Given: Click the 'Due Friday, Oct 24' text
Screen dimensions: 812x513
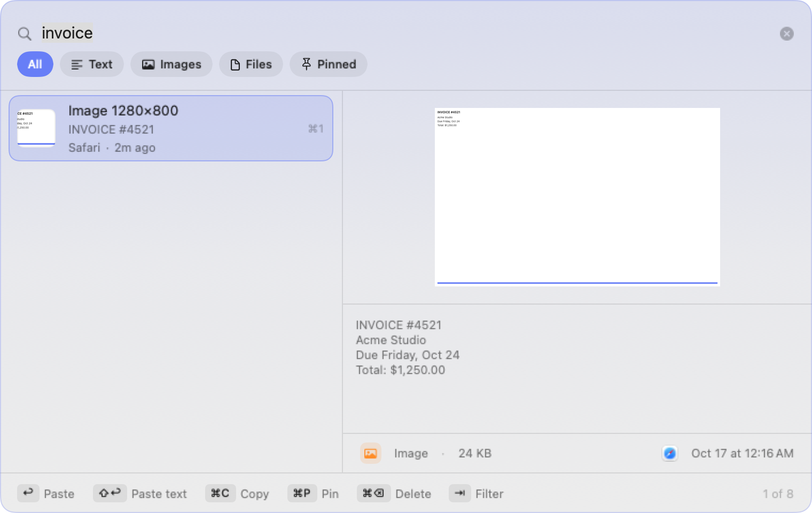Looking at the screenshot, I should click(x=408, y=355).
